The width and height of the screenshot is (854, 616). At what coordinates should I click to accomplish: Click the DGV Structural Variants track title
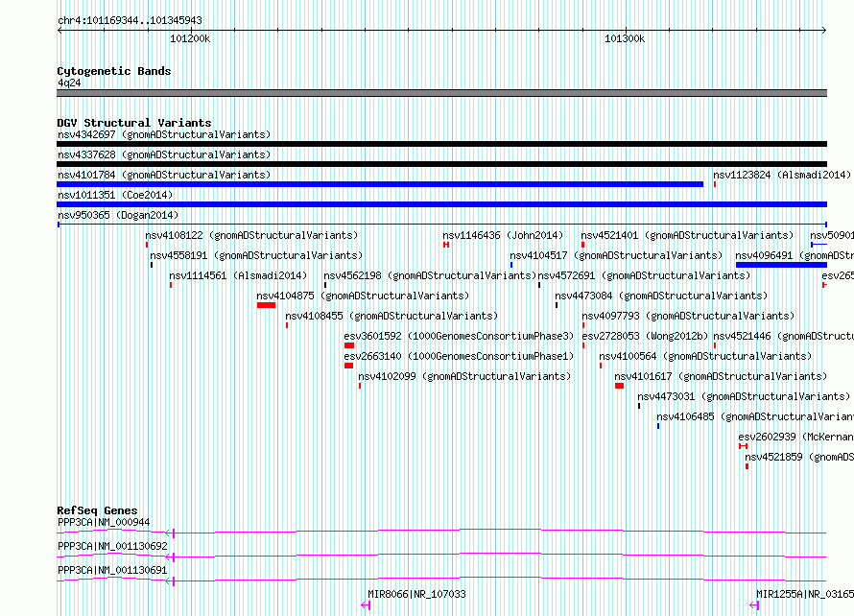134,123
